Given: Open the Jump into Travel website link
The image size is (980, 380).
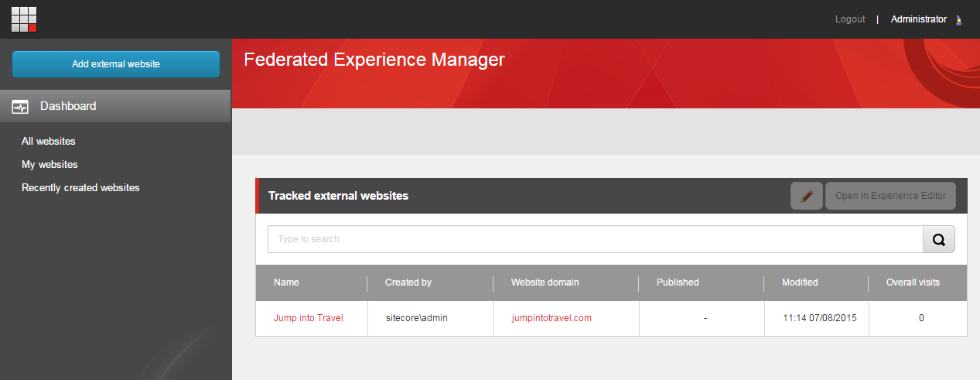Looking at the screenshot, I should click(308, 318).
